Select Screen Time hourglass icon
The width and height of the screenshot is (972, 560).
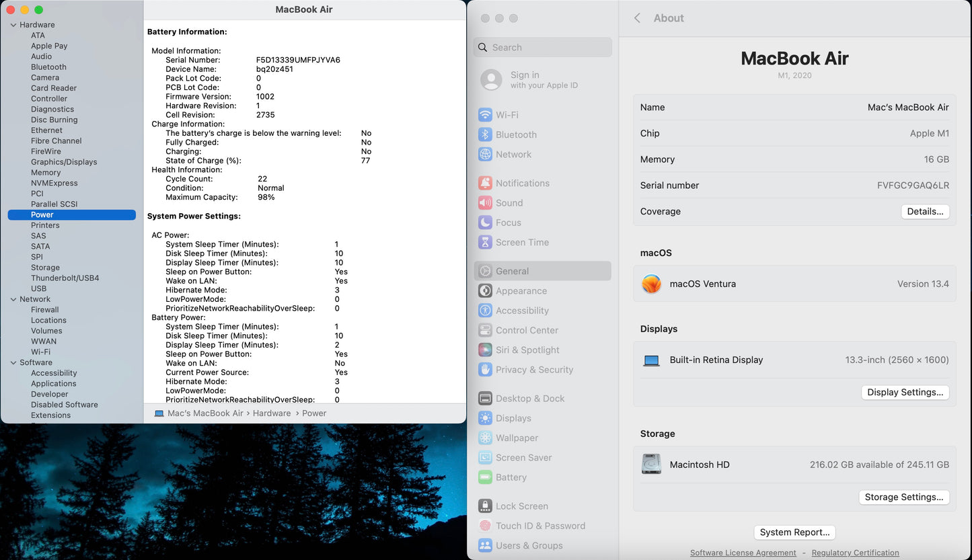[x=485, y=243]
